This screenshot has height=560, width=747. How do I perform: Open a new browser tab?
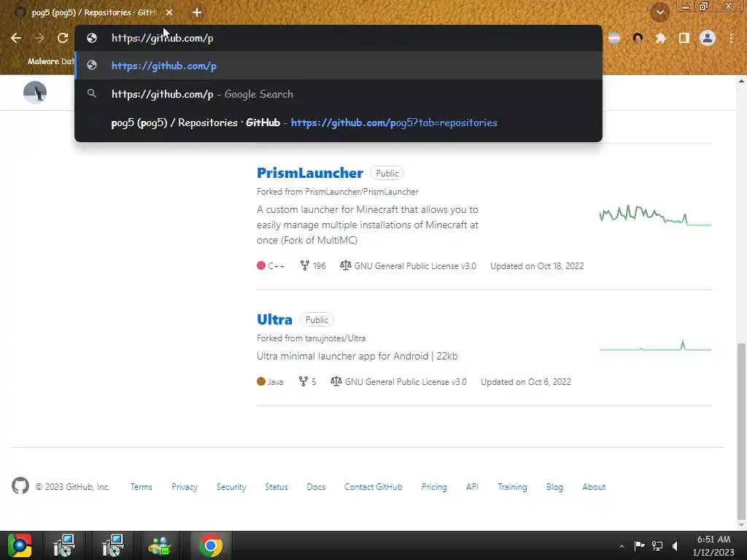197,13
